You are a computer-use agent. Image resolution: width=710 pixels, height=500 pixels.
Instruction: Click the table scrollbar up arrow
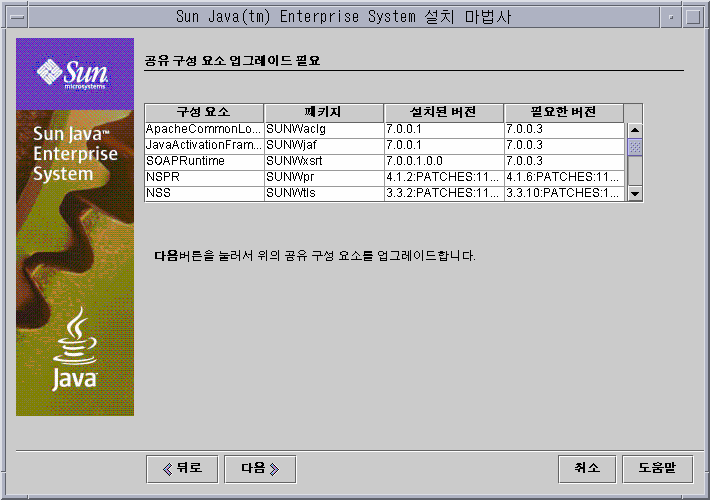635,130
